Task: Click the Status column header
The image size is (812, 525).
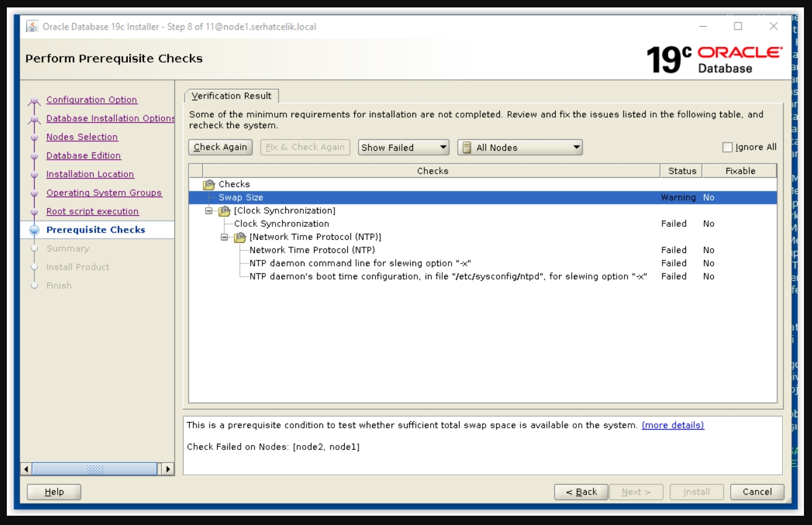Action: click(x=682, y=171)
